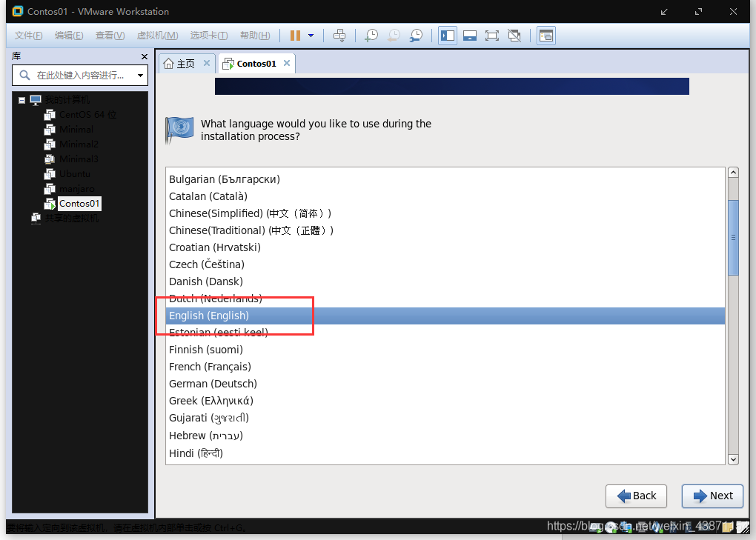Click the enter full screen icon
The image size is (756, 540).
click(x=492, y=36)
